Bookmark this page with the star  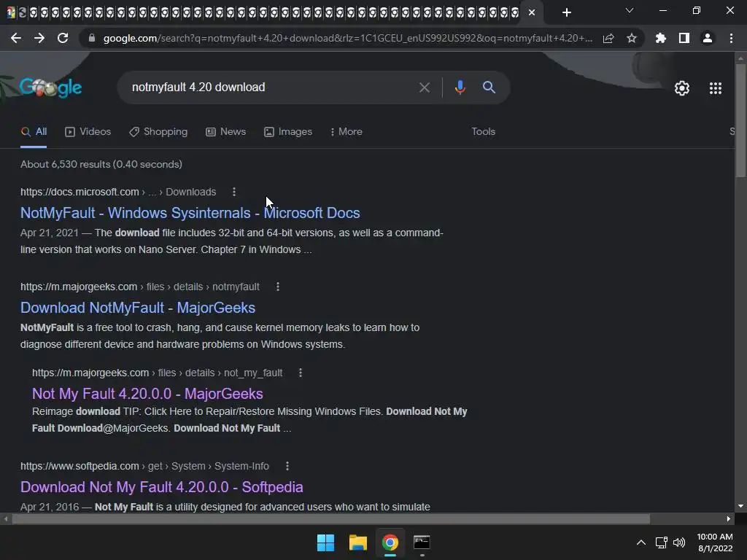coord(632,38)
